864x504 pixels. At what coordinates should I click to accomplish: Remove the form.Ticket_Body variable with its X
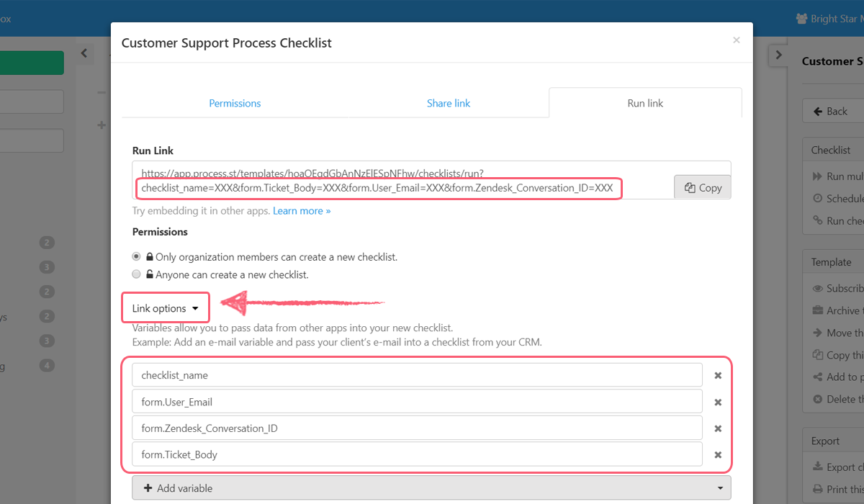pyautogui.click(x=718, y=454)
